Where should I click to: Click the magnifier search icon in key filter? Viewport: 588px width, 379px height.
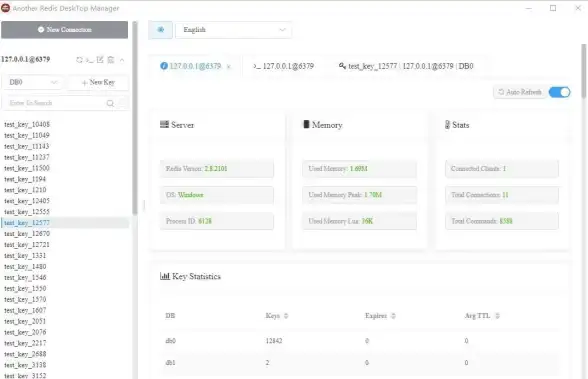(x=110, y=103)
